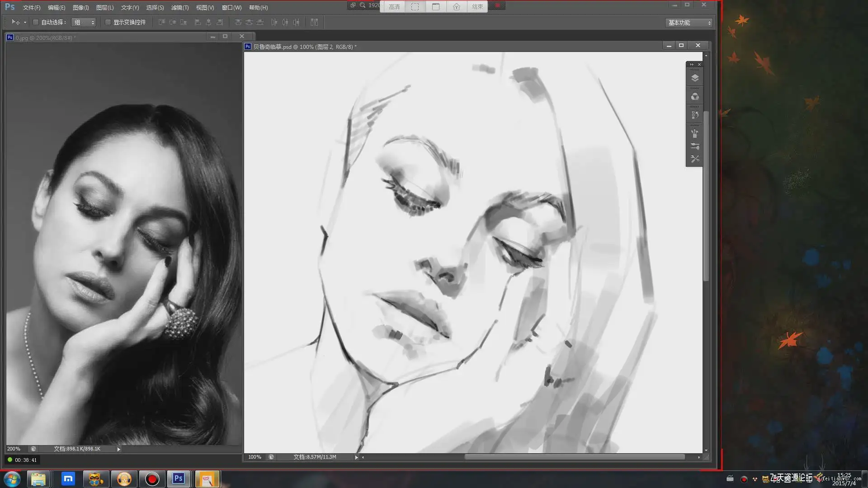Image resolution: width=868 pixels, height=488 pixels.
Task: Open Photoshop from the Windows taskbar
Action: pos(179,479)
